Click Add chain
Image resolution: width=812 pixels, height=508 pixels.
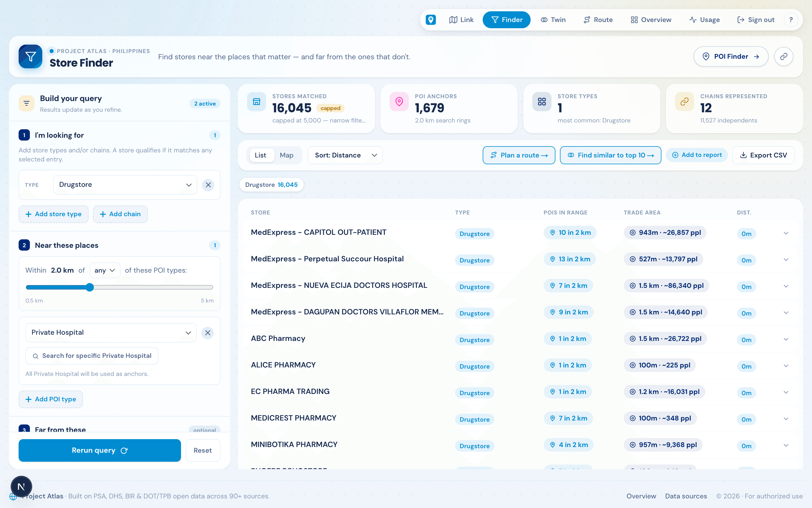pos(120,214)
